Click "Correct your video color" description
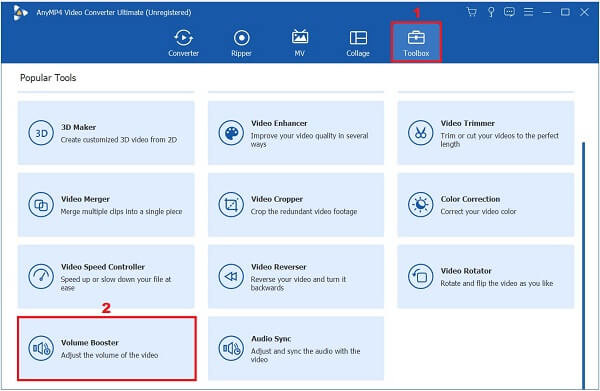 pos(478,212)
